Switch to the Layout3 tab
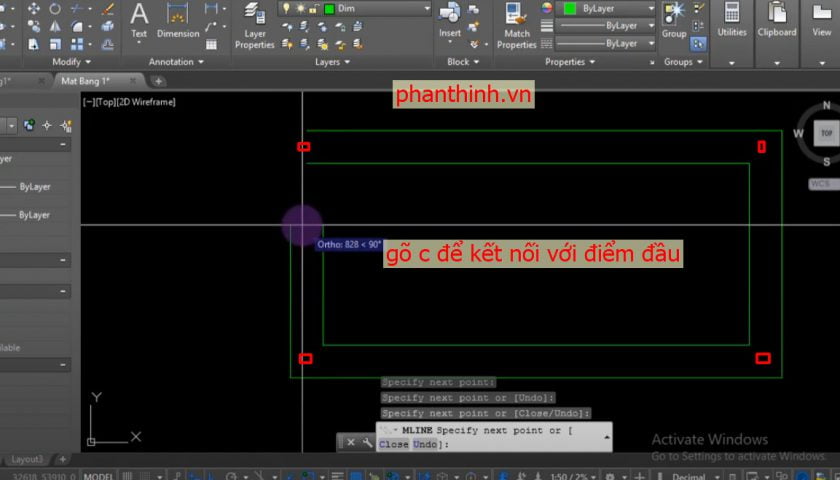The width and height of the screenshot is (840, 480). tap(27, 459)
